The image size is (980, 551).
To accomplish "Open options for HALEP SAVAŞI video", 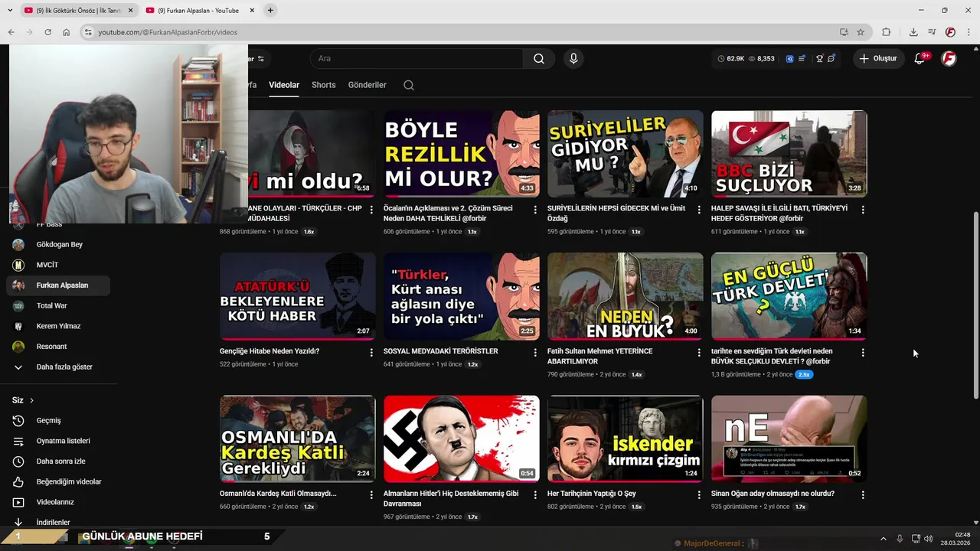I will [x=863, y=210].
